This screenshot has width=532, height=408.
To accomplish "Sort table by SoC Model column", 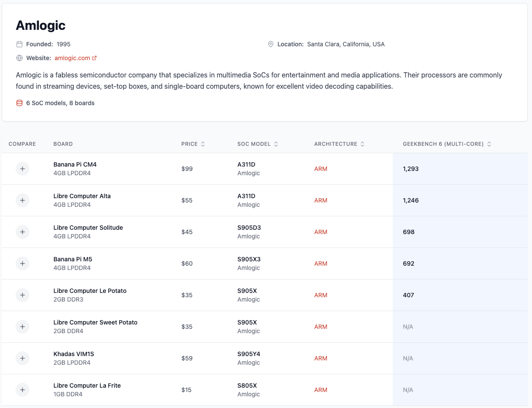I will click(x=257, y=144).
